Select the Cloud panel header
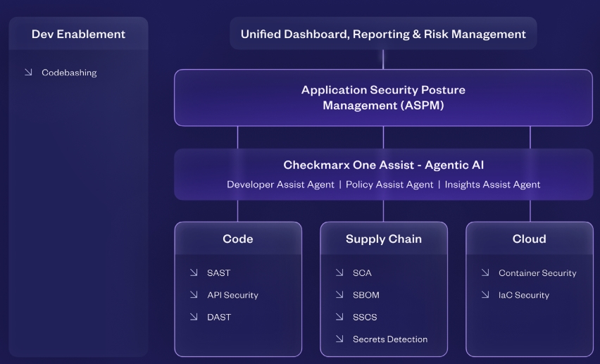The image size is (600, 364). [530, 239]
